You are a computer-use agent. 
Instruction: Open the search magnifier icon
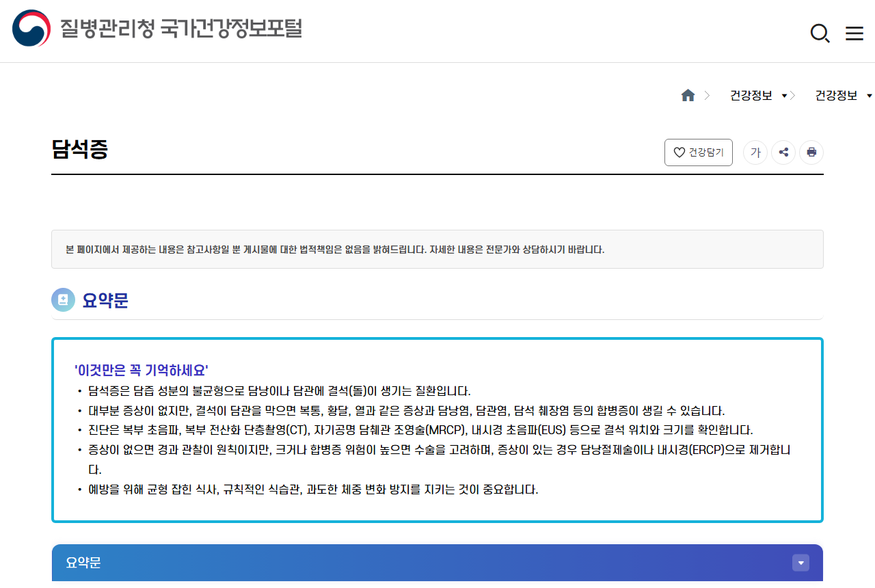(x=820, y=33)
